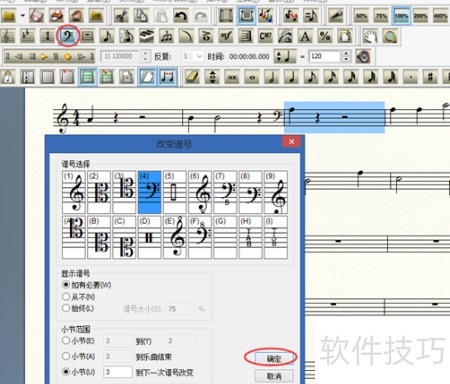Image resolution: width=450 pixels, height=384 pixels.
Task: Open the 反复 repeat count dropdown
Action: (199, 56)
